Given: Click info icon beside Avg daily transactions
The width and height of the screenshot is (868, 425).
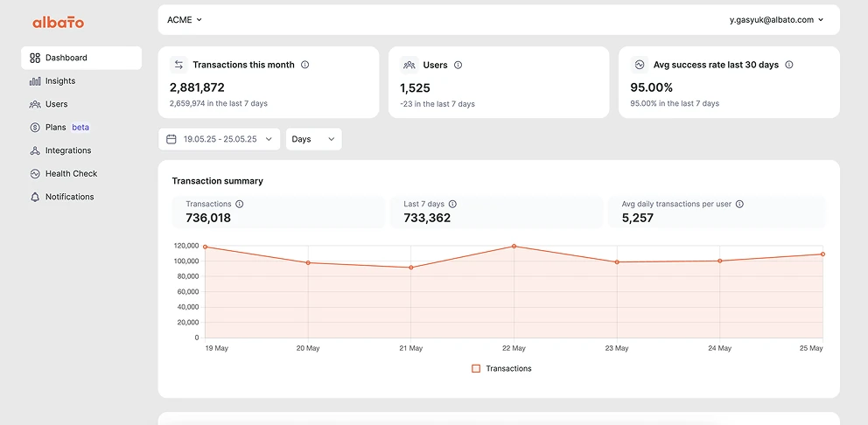Looking at the screenshot, I should point(739,204).
